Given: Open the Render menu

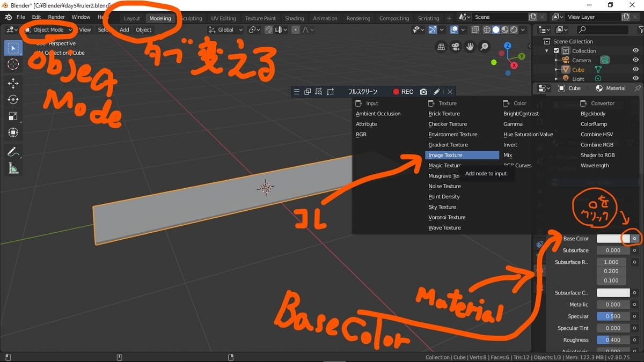Looking at the screenshot, I should 56,17.
